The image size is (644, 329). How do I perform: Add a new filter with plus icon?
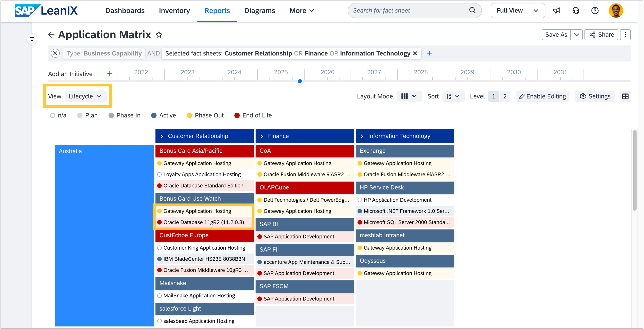click(429, 53)
